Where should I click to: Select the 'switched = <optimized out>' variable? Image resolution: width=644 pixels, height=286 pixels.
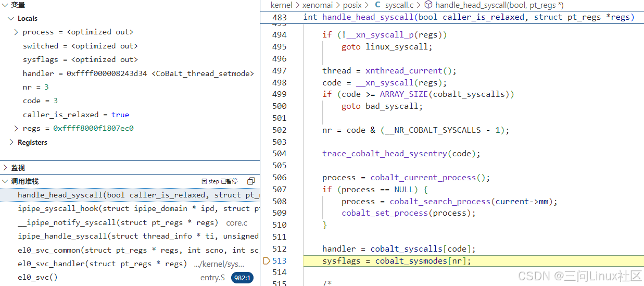pos(80,46)
